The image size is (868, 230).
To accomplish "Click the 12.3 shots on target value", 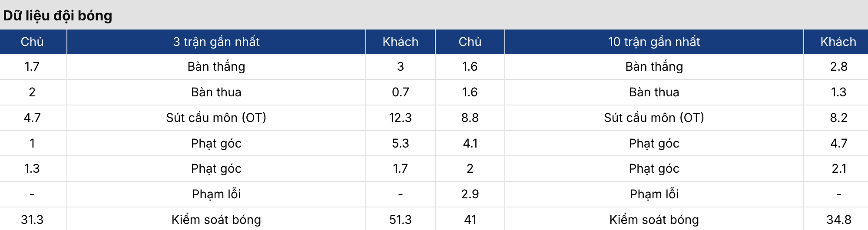I will coord(400,118).
